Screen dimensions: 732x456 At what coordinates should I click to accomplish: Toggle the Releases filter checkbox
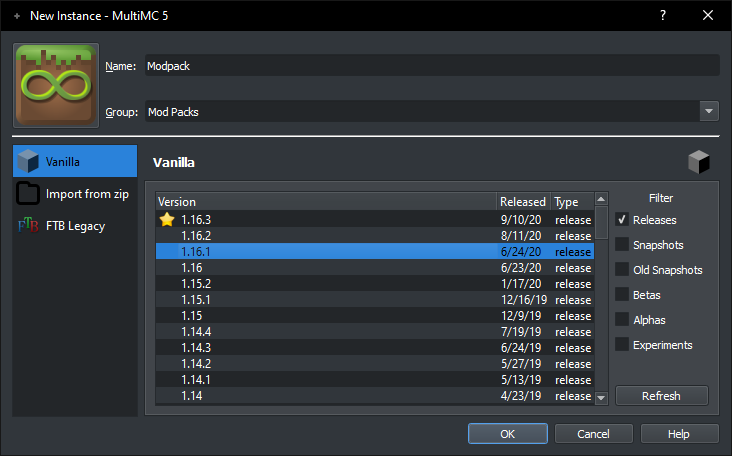(x=622, y=219)
